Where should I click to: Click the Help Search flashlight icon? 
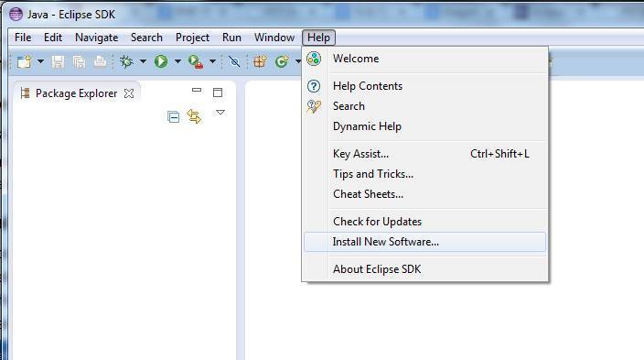314,106
